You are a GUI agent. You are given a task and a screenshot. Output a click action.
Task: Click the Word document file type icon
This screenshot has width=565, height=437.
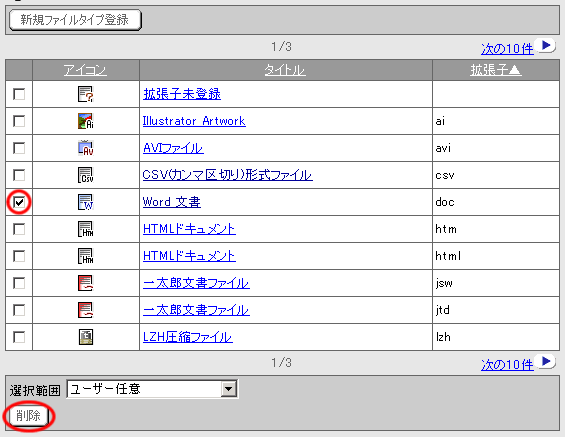[x=86, y=202]
